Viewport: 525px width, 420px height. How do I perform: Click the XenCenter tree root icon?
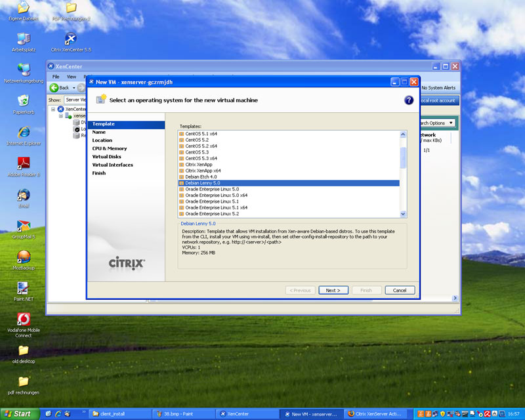(60, 109)
